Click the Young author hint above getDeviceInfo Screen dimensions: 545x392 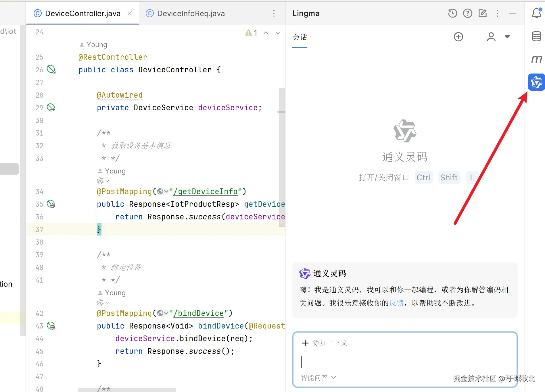tap(112, 171)
